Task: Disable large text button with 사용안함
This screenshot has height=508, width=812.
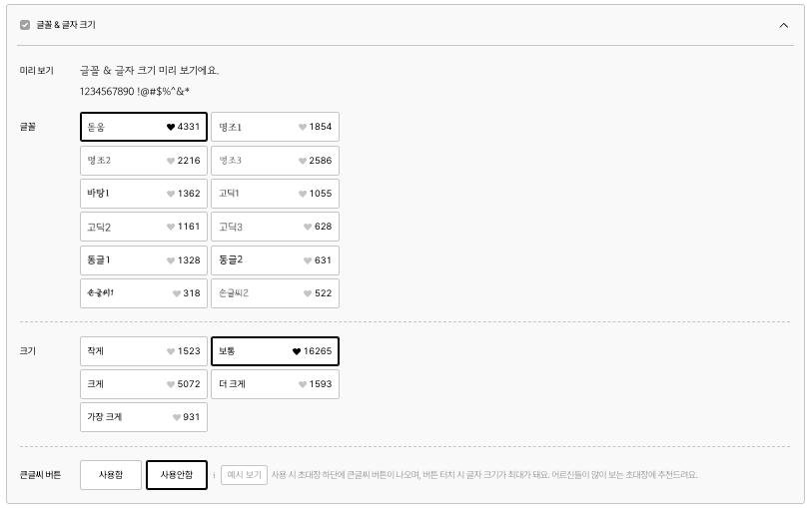Action: click(177, 475)
